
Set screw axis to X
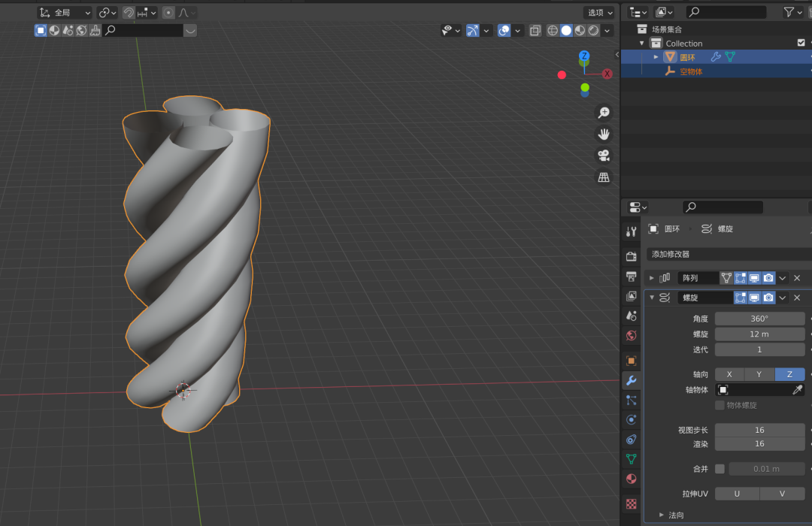point(729,374)
